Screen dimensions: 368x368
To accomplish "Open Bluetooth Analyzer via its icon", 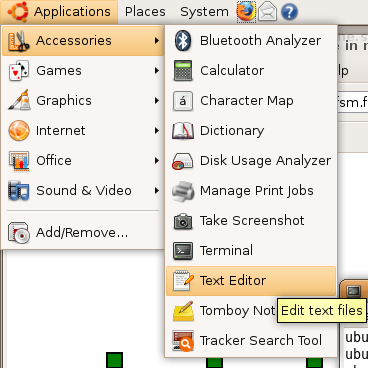I will [183, 41].
